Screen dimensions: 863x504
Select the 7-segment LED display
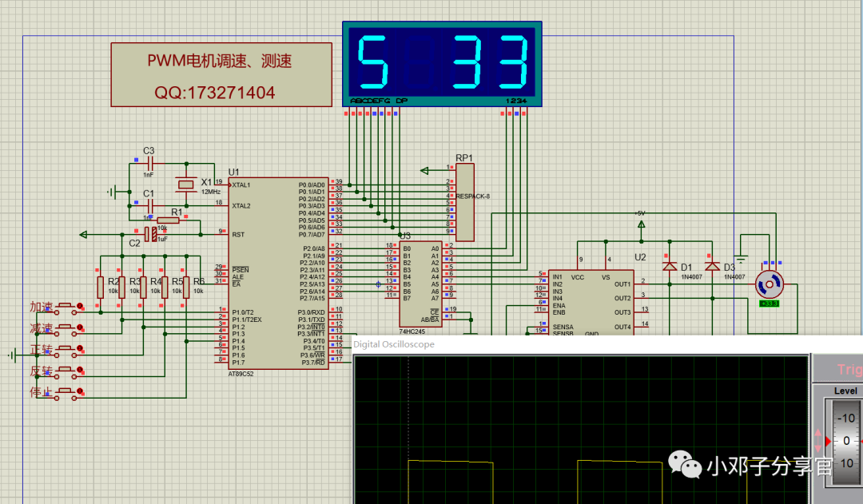tap(442, 64)
